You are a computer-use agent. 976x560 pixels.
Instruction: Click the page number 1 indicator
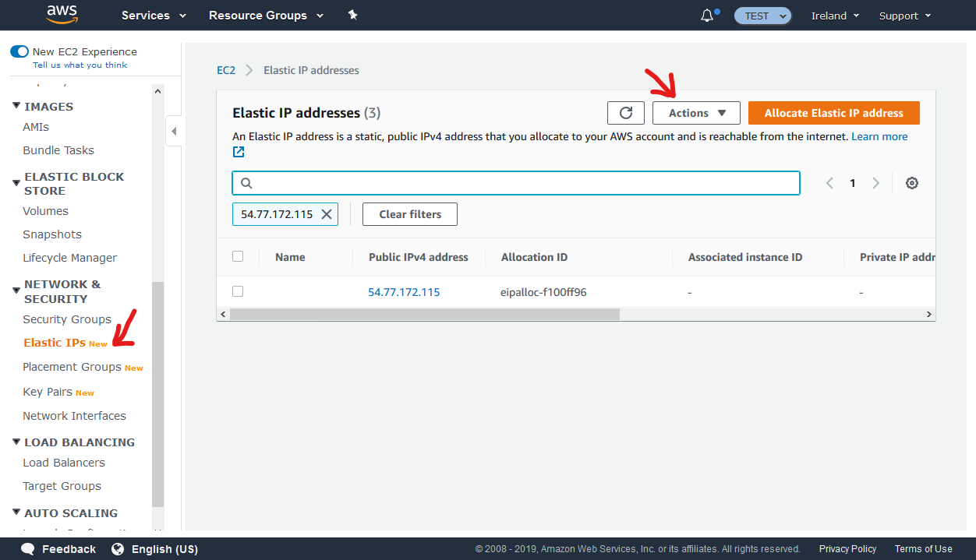click(x=853, y=183)
